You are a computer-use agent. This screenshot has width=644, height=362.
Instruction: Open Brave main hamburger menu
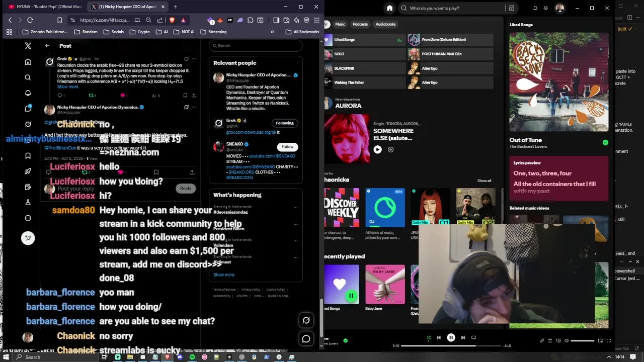[x=316, y=20]
